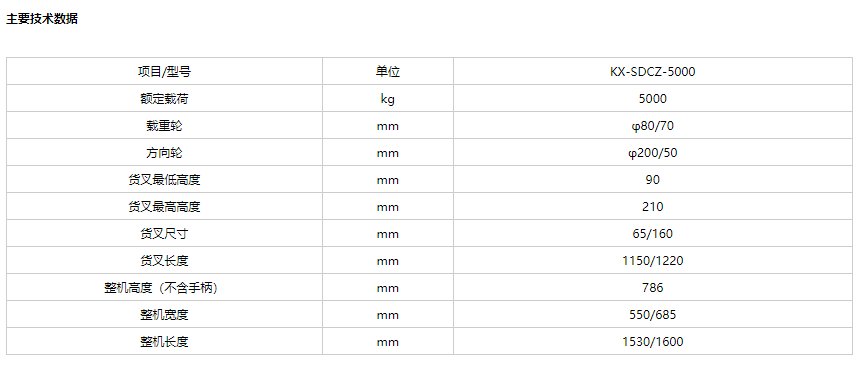Select the 货叉尺寸 row label
Screen dimensions: 862x388
tap(164, 234)
